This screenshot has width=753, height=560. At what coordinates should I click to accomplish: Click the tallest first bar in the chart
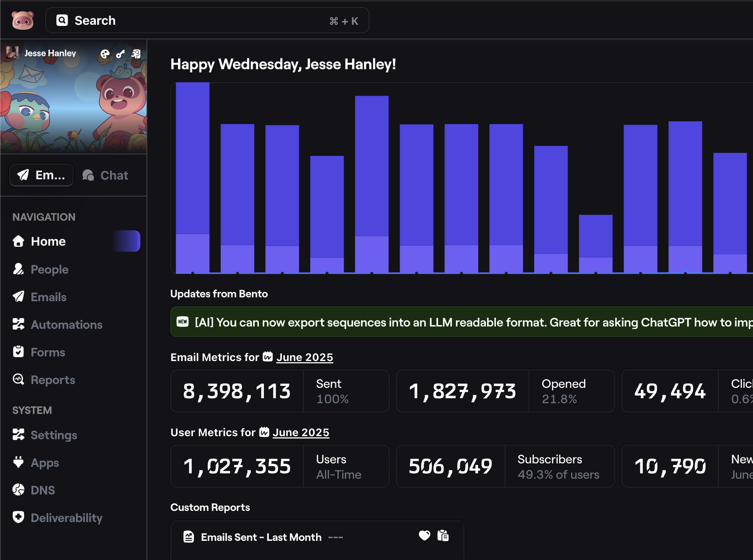click(x=193, y=178)
